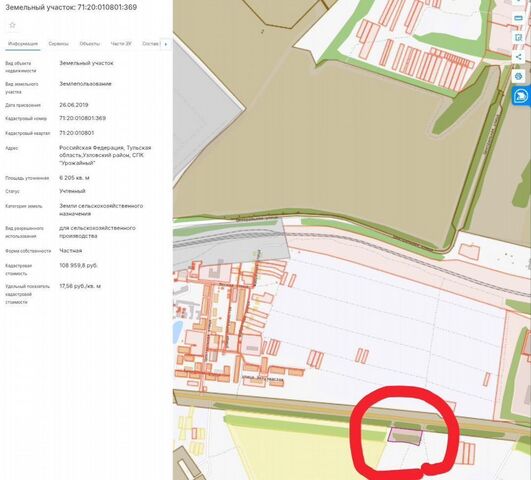
Task: Open the Объекты tab
Action: [x=89, y=44]
